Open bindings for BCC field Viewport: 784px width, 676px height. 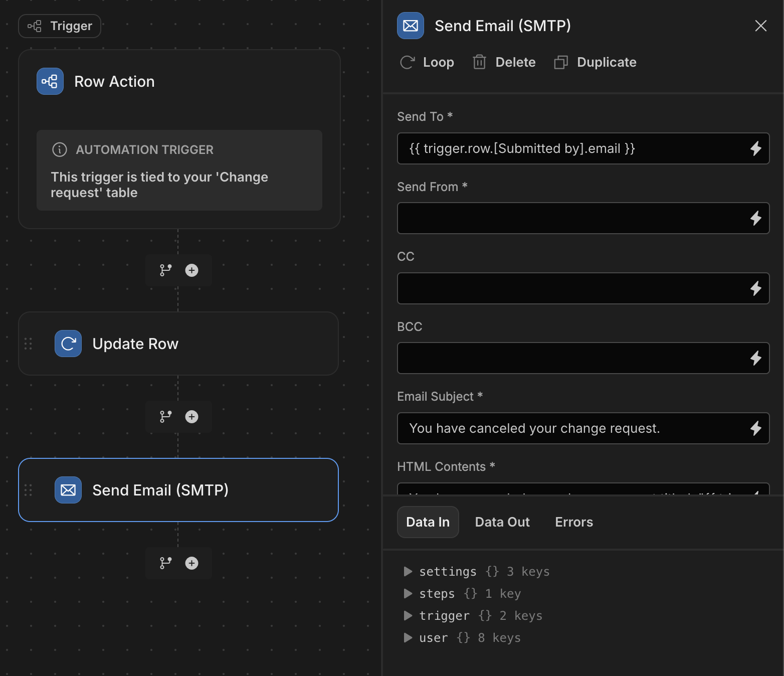(x=755, y=358)
